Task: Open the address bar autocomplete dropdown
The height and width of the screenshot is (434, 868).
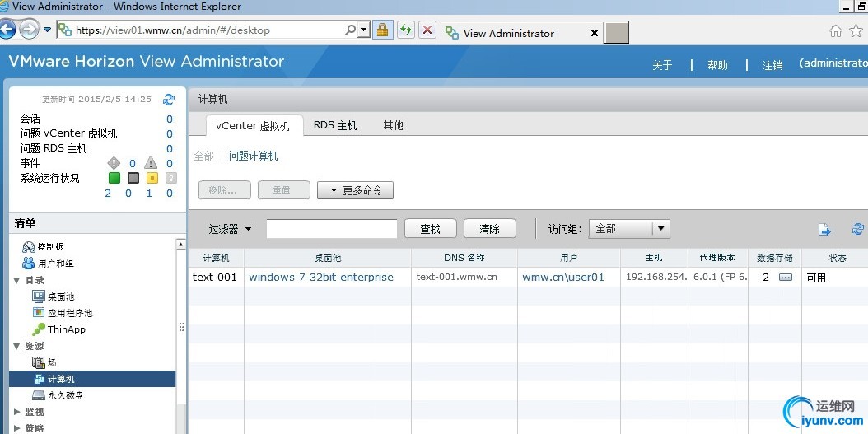Action: click(x=364, y=30)
